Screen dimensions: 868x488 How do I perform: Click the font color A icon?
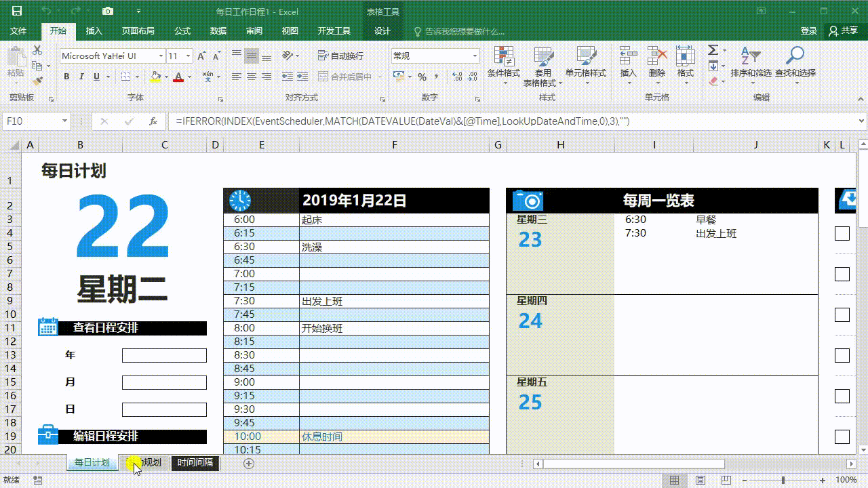click(x=178, y=77)
